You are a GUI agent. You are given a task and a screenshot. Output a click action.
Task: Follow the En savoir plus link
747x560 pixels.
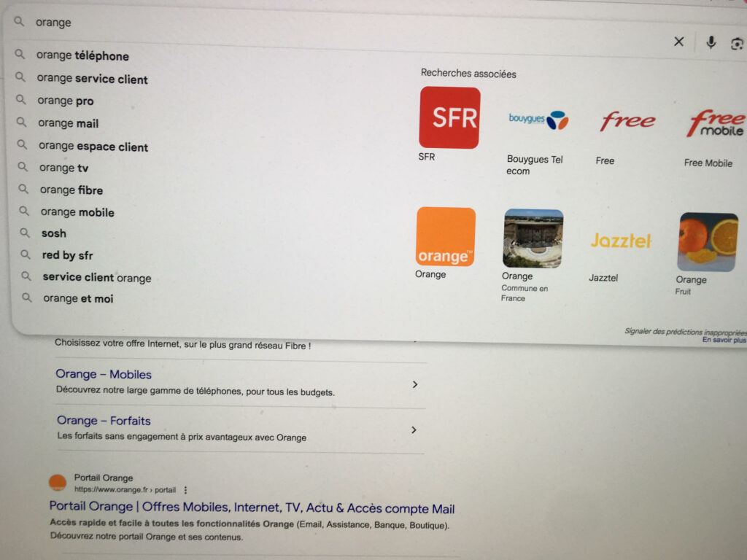[724, 340]
